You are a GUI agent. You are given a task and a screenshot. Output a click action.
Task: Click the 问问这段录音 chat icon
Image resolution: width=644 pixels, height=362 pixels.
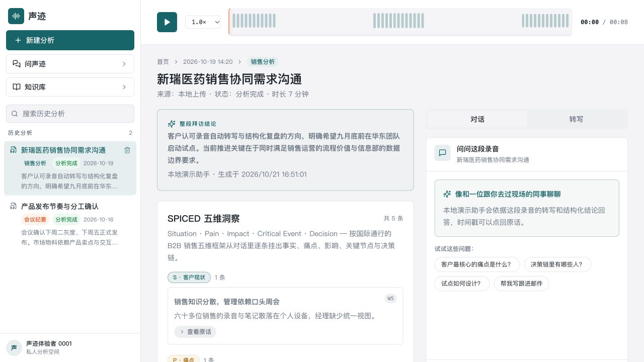443,153
